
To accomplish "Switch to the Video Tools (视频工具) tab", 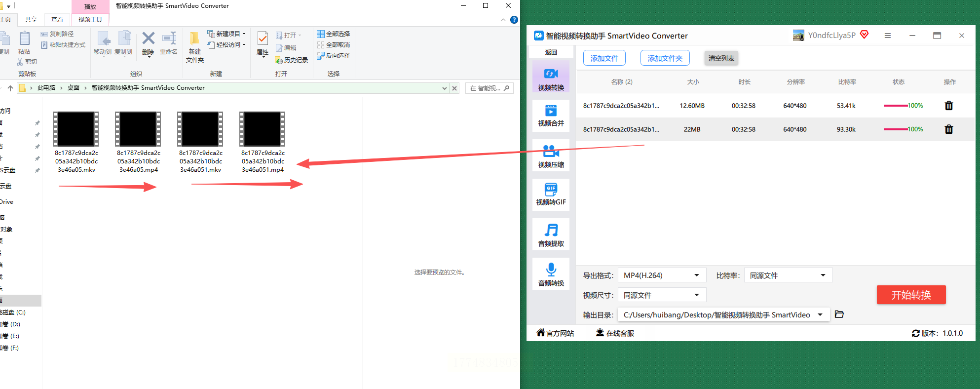I will coord(90,20).
